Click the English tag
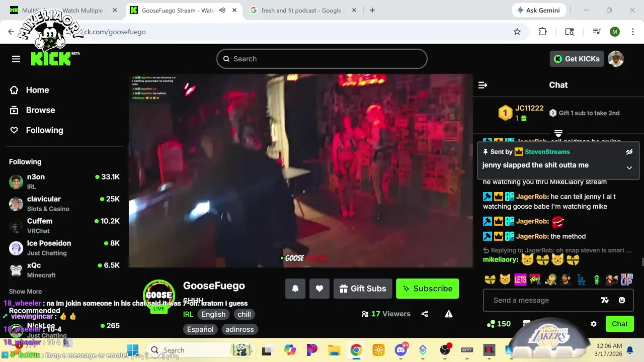Image resolution: width=644 pixels, height=362 pixels. point(213,314)
